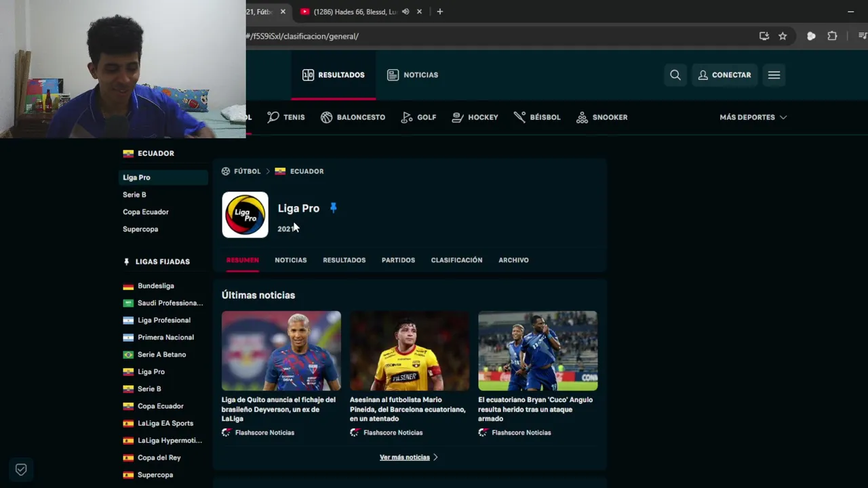Select the Baloncesto sport icon
Viewport: 868px width, 488px height.
tap(353, 117)
